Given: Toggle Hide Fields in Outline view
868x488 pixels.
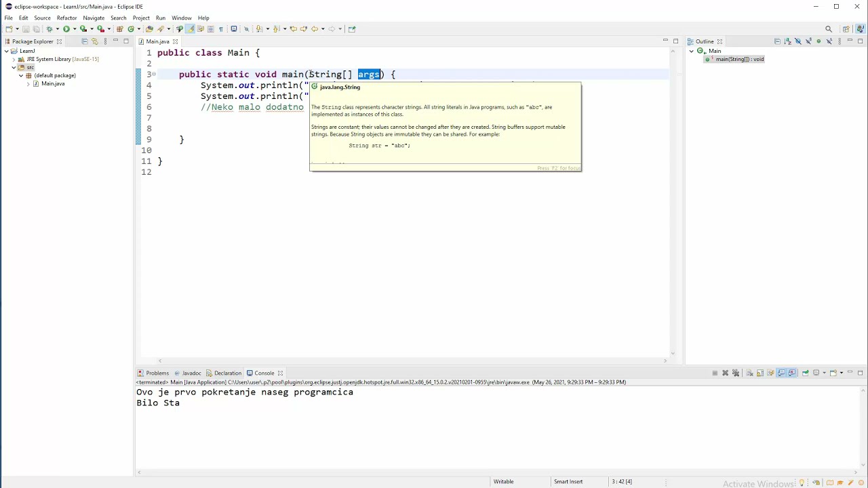Looking at the screenshot, I should pyautogui.click(x=798, y=41).
